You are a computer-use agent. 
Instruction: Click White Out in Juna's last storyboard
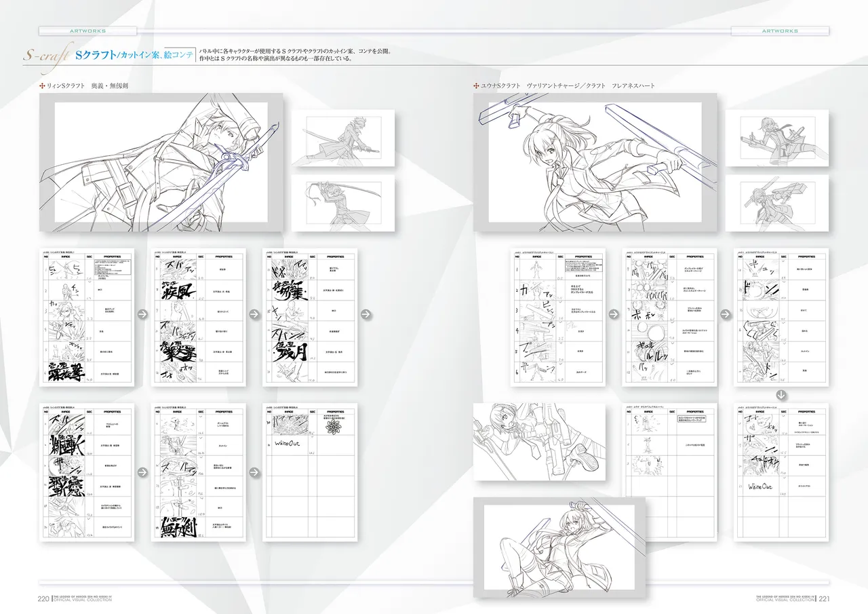click(760, 486)
